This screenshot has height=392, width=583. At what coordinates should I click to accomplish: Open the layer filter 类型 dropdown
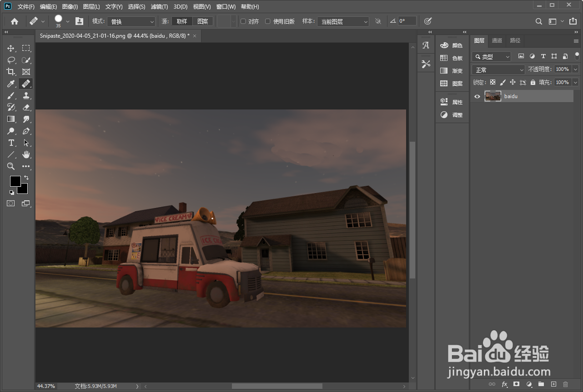click(x=491, y=57)
